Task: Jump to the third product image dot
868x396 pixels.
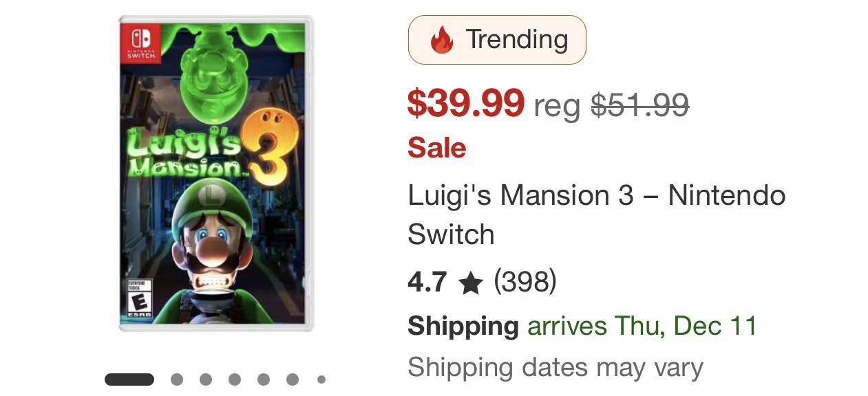Action: (206, 379)
